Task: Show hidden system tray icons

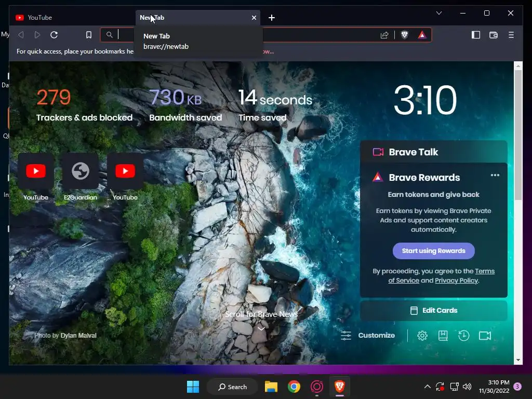Action: (x=428, y=387)
